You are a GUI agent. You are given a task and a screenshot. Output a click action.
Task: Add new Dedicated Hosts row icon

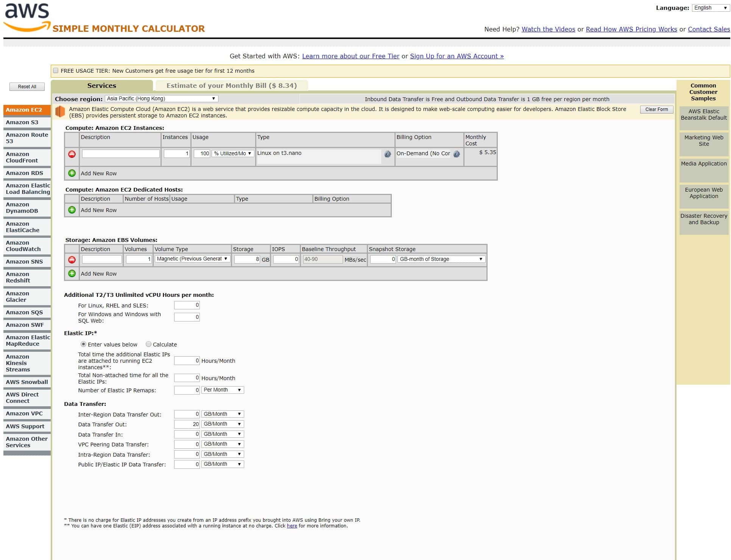tap(72, 210)
